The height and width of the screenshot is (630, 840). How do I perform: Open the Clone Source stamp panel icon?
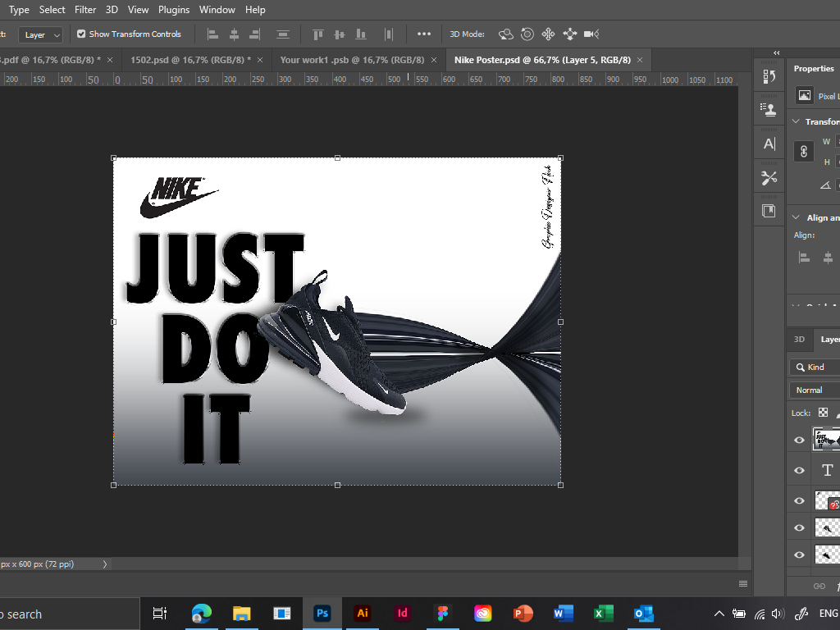(769, 110)
